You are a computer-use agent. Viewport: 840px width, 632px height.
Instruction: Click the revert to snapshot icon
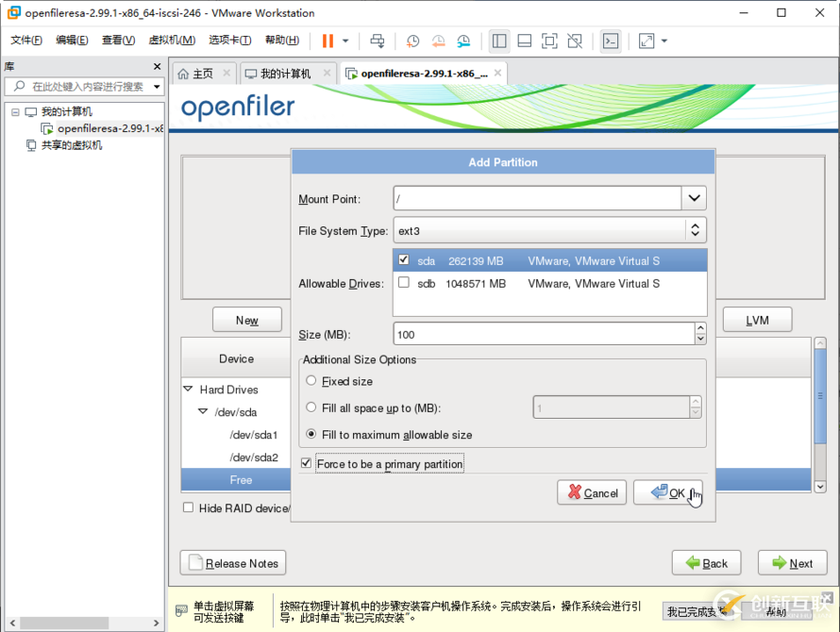coord(438,41)
